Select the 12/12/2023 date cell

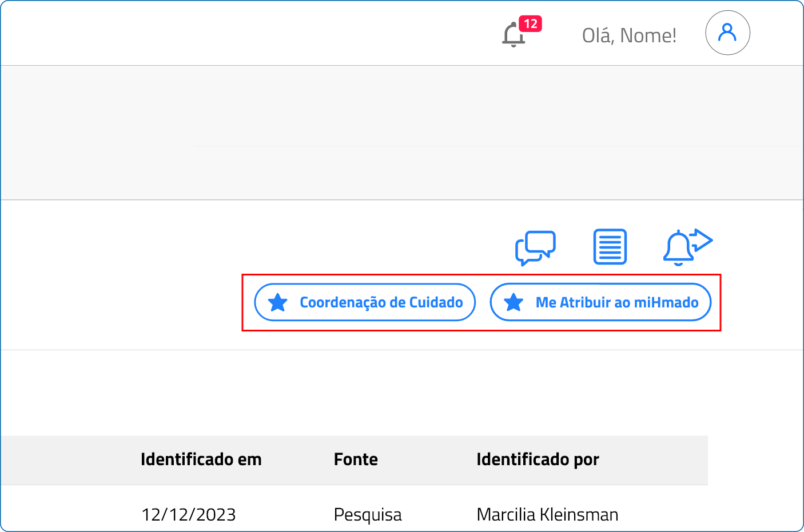coord(189,514)
